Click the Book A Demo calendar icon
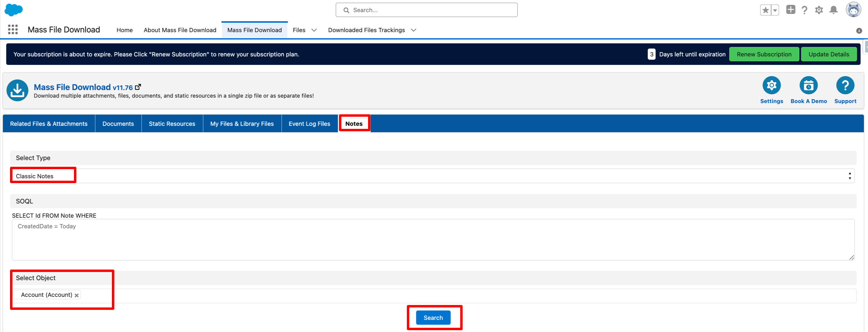The width and height of the screenshot is (868, 332). click(808, 86)
